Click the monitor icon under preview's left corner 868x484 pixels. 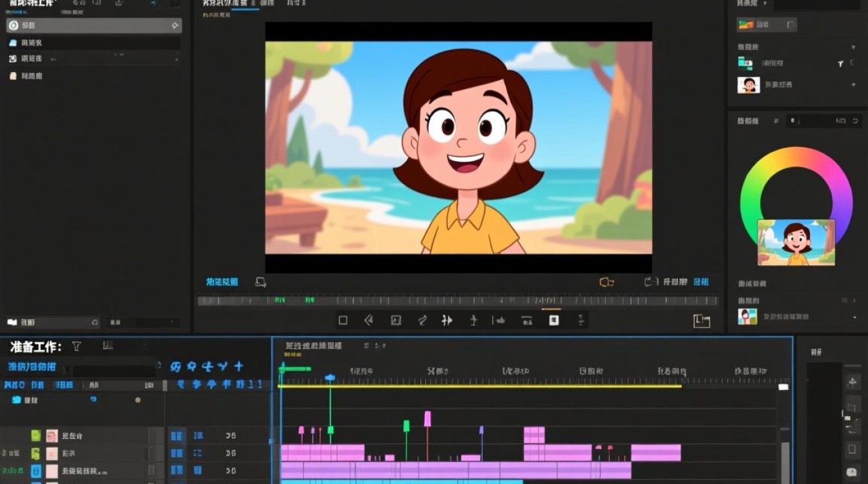click(x=260, y=282)
